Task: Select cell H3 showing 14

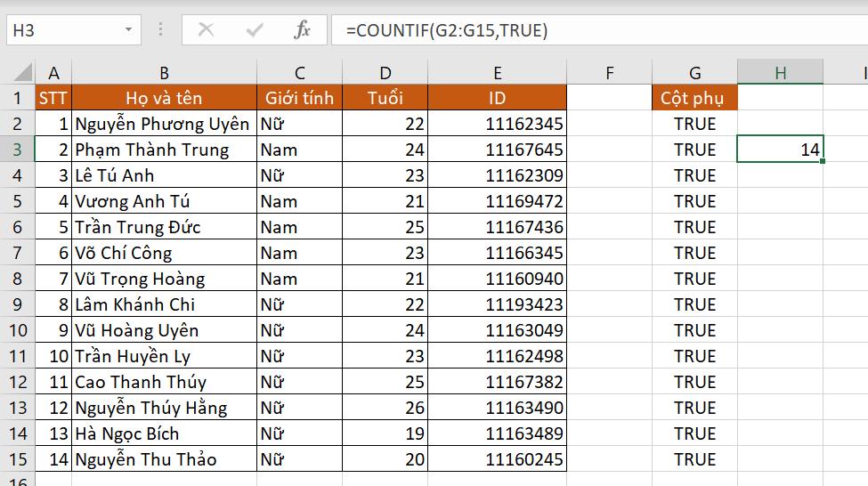Action: 780,149
